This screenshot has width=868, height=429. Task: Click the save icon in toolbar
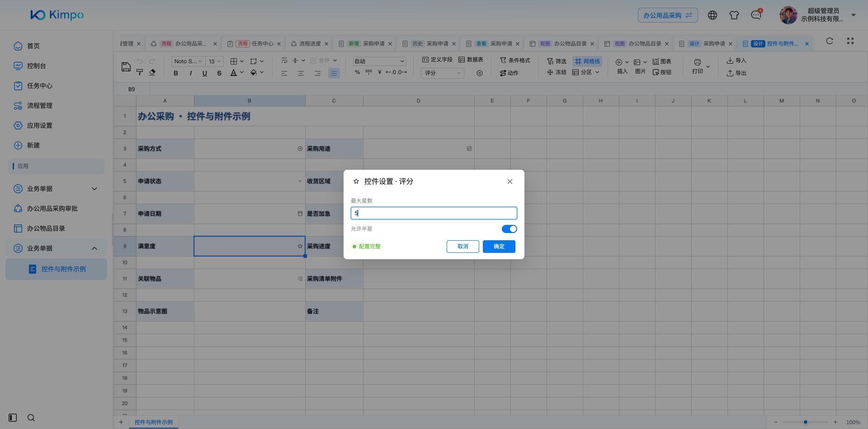pyautogui.click(x=126, y=67)
